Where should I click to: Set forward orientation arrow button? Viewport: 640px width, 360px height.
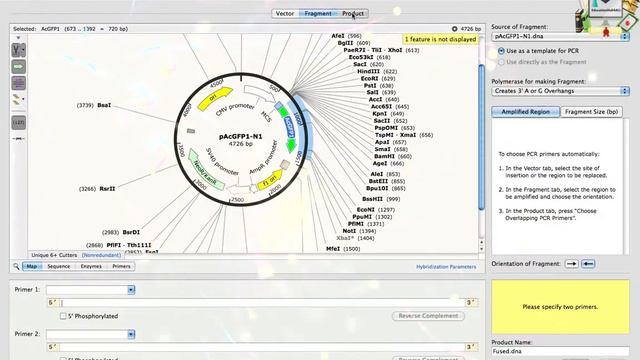click(x=571, y=264)
